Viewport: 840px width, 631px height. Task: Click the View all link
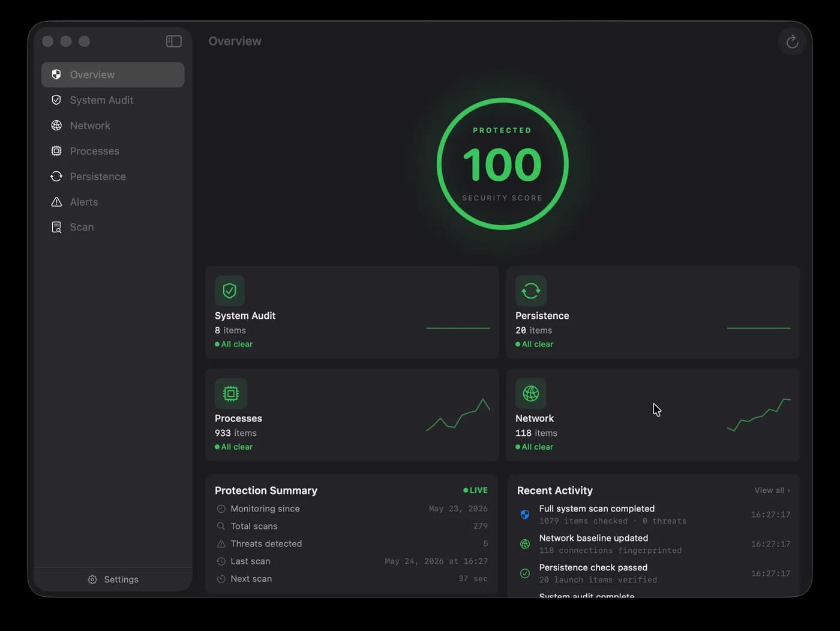click(772, 491)
